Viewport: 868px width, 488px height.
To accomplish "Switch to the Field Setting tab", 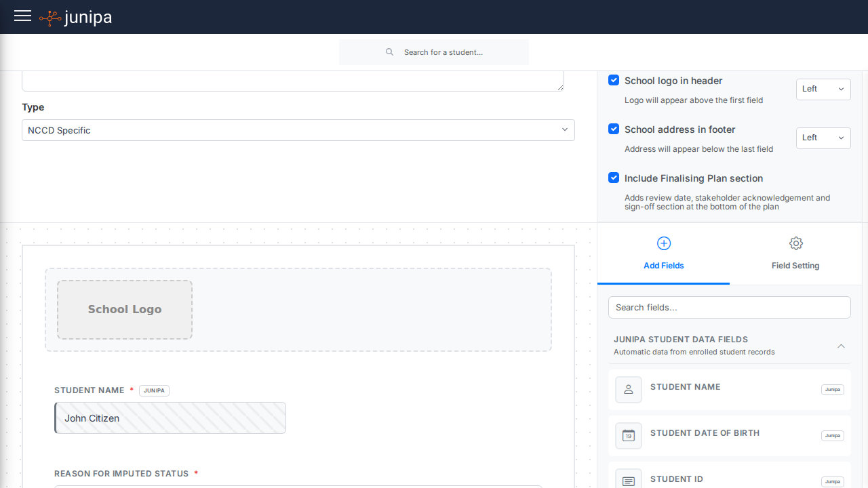I will tap(795, 265).
